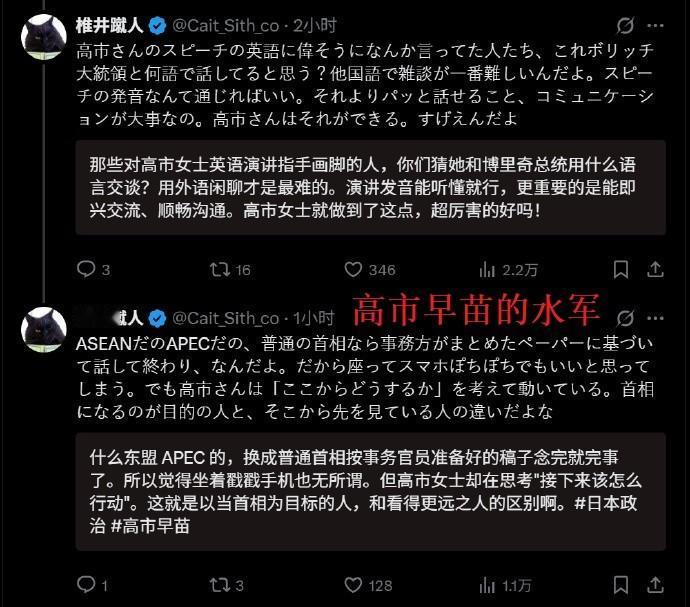Viewport: 690px width, 607px height.
Task: Open the 2小时 timestamp link
Action: (x=315, y=26)
